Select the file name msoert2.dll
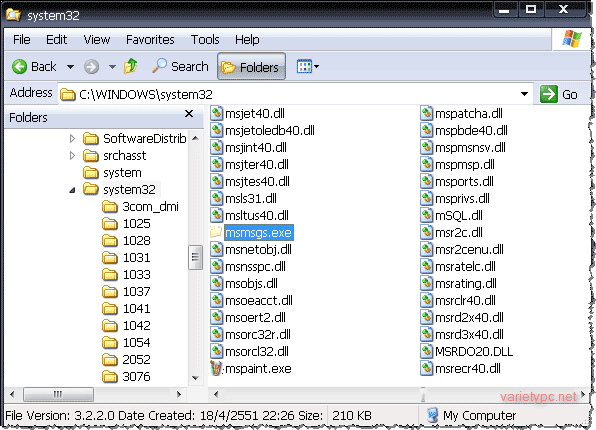The height and width of the screenshot is (430, 596). coord(255,317)
